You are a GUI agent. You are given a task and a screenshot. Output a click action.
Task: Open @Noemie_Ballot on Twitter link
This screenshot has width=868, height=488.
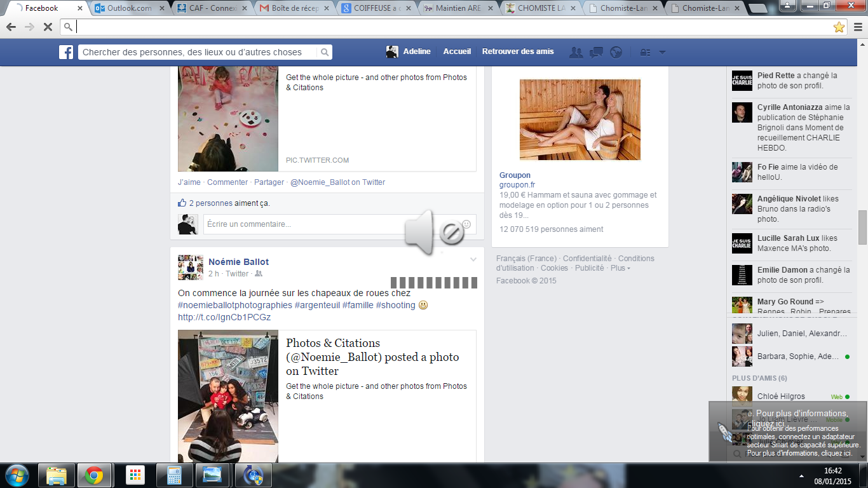point(338,182)
